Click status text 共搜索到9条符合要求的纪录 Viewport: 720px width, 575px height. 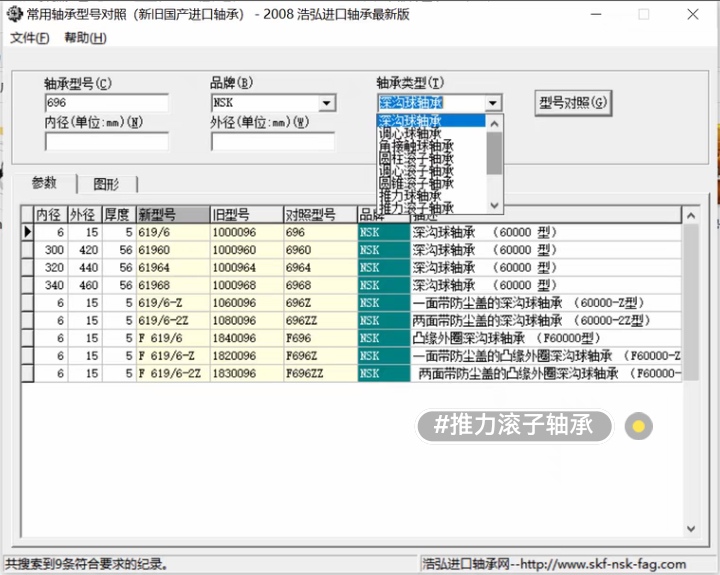[x=86, y=564]
